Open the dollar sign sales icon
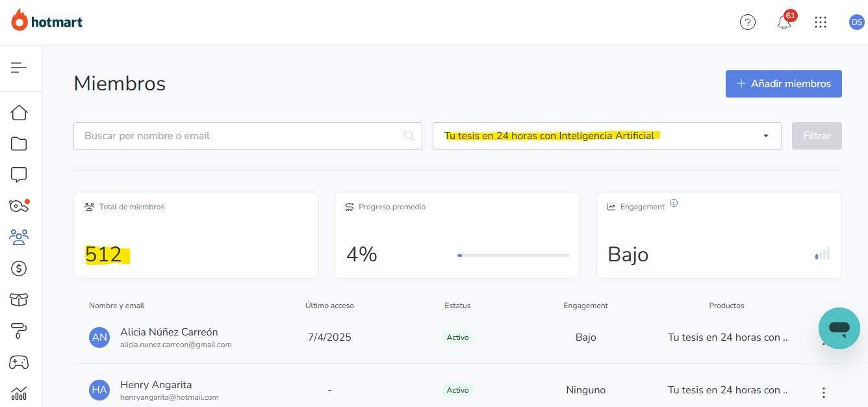Viewport: 868px width, 407px height. (19, 268)
